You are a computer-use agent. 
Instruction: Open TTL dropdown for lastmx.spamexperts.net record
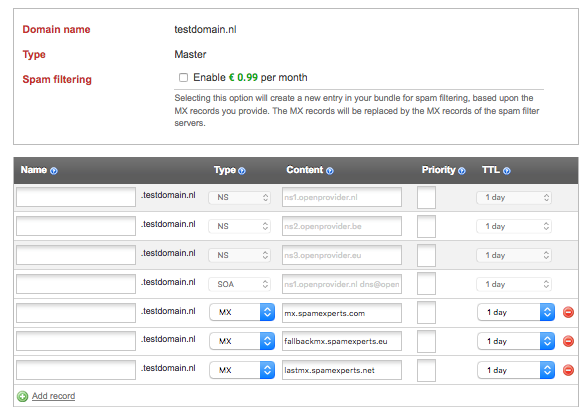point(516,370)
